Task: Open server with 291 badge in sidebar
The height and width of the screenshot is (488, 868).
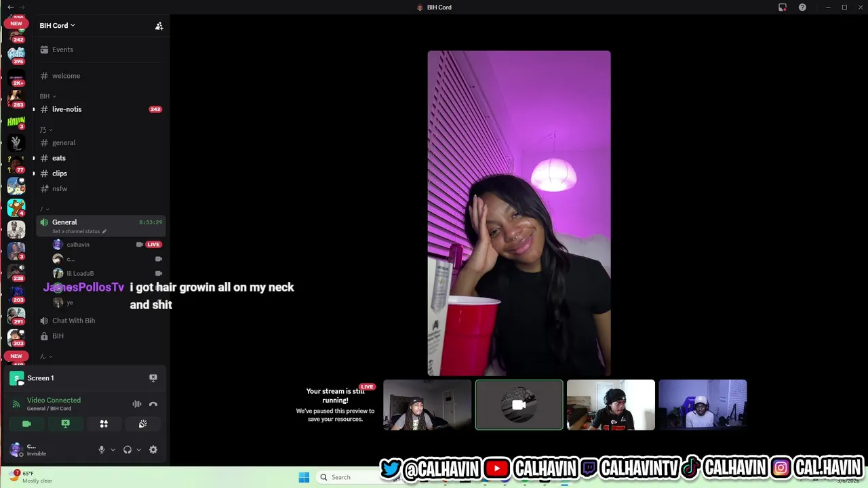Action: point(16,316)
